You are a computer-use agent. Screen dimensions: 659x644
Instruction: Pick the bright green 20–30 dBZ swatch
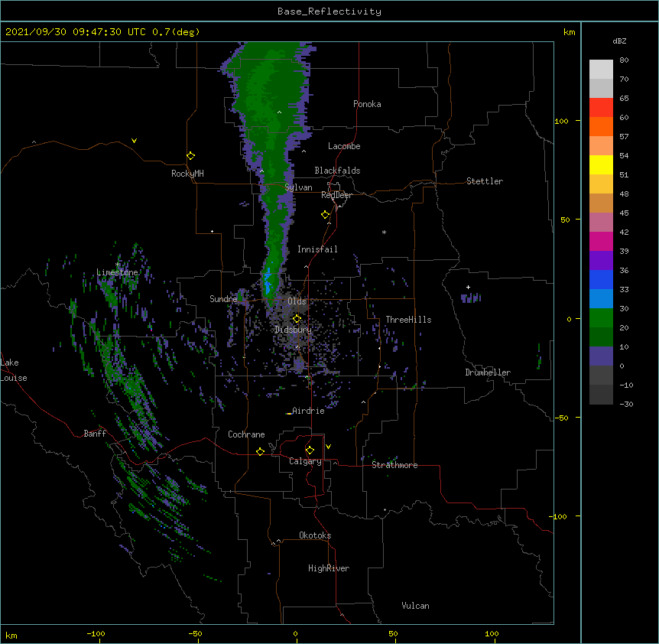601,318
